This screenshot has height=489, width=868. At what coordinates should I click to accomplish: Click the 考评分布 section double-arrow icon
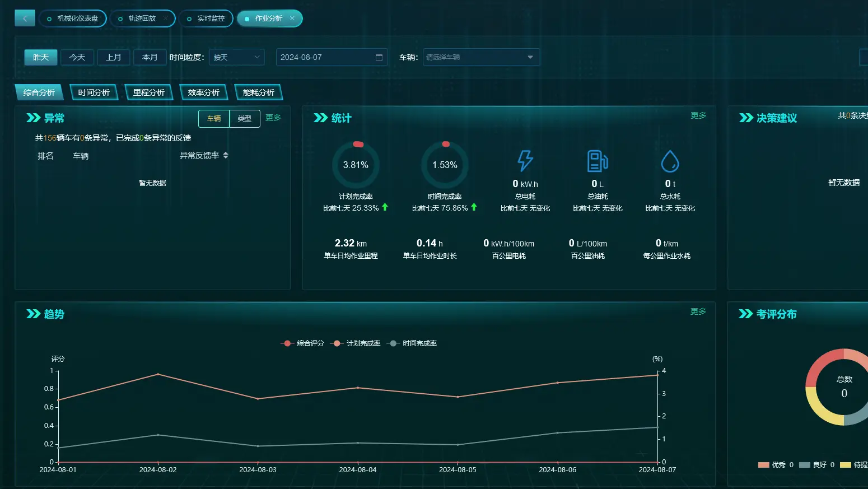745,314
